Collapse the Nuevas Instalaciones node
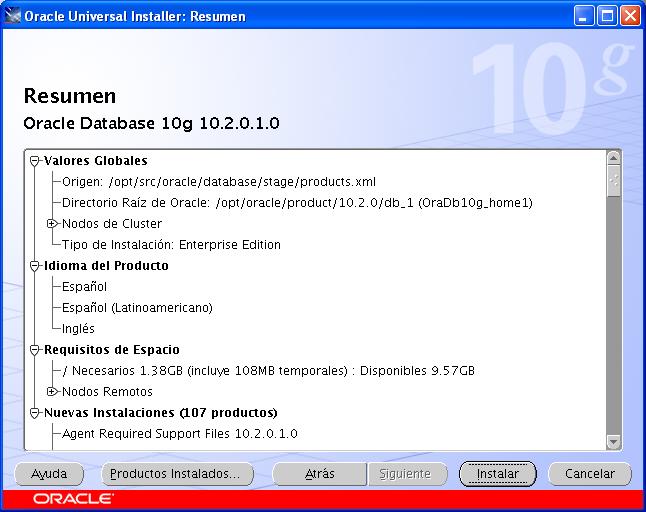 pyautogui.click(x=35, y=413)
